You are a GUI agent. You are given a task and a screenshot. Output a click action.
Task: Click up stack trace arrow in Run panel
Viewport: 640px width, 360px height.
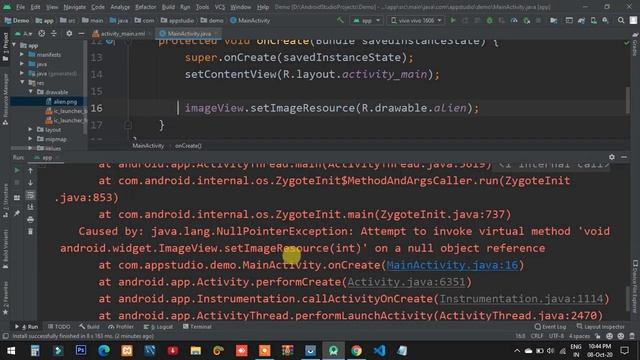pyautogui.click(x=30, y=170)
